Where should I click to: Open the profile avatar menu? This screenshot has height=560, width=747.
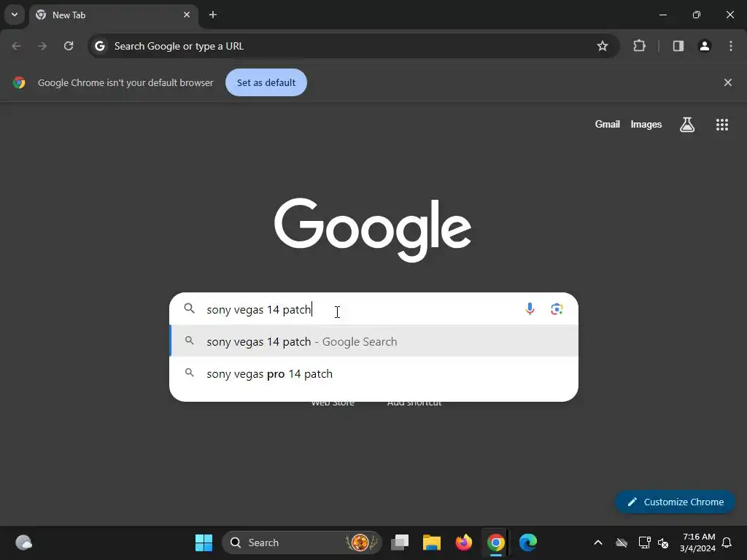[x=705, y=46]
